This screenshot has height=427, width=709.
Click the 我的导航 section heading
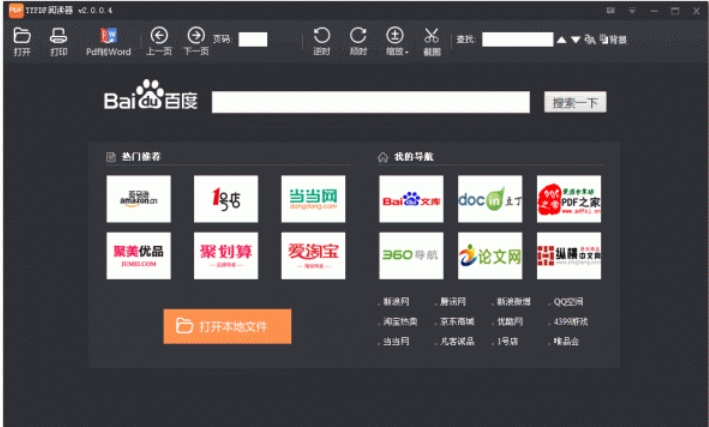[414, 157]
